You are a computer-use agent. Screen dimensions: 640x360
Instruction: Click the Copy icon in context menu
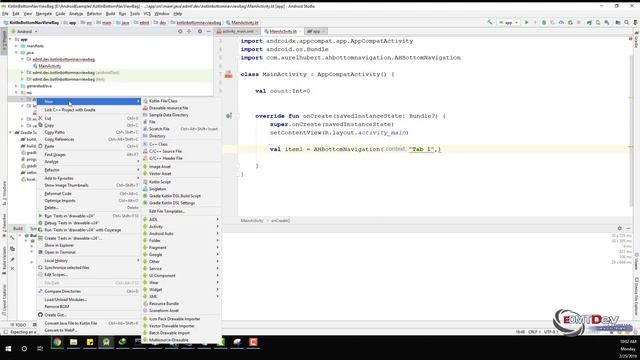point(40,125)
